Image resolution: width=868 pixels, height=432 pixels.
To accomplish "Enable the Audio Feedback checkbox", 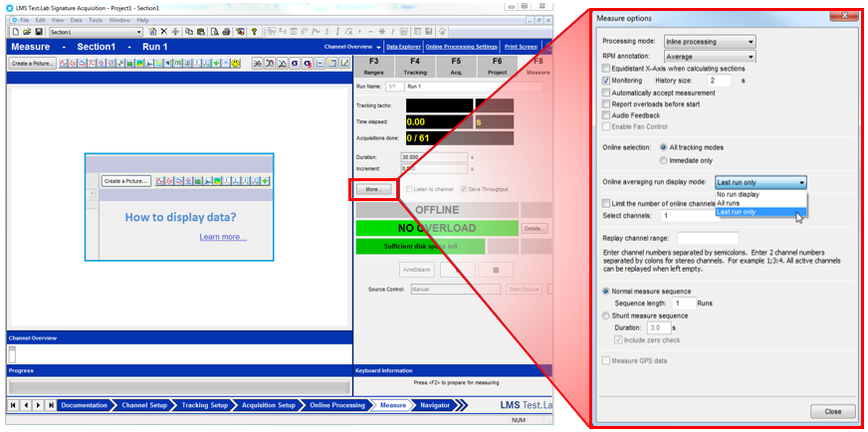I will pyautogui.click(x=606, y=115).
